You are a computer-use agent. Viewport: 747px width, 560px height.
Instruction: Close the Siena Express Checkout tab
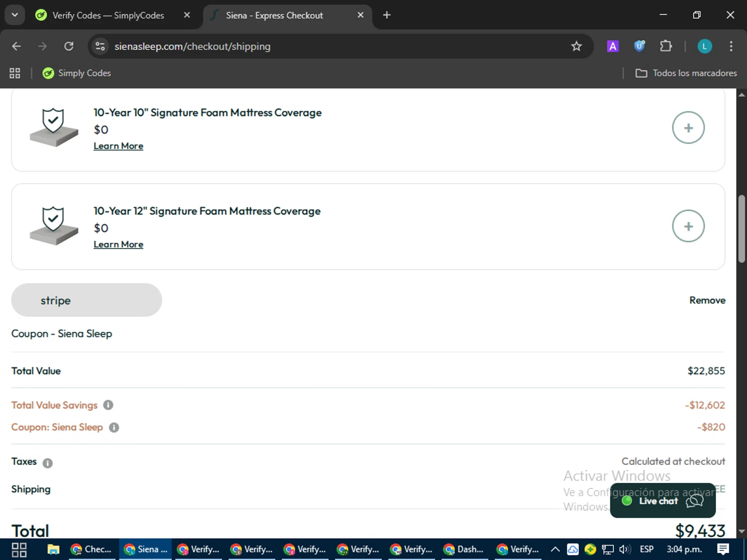(x=361, y=15)
